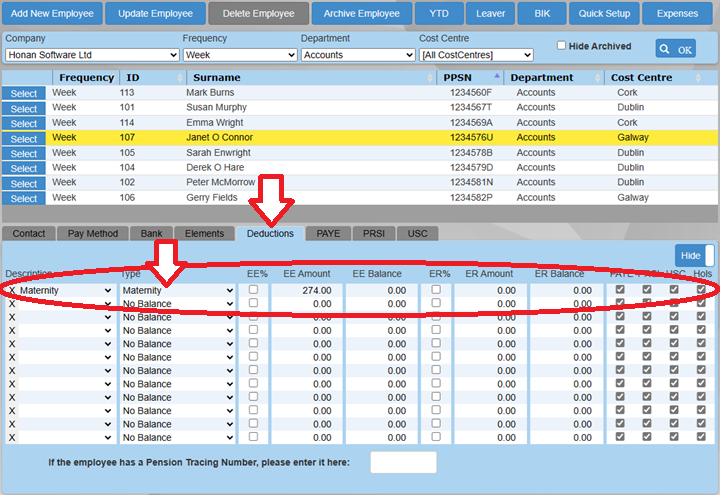Switch to the Pay Method tab
This screenshot has height=495, width=720.
tap(93, 233)
